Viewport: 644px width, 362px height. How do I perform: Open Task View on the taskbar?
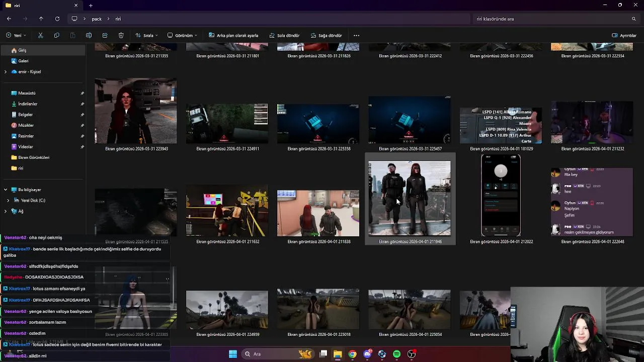tap(324, 354)
